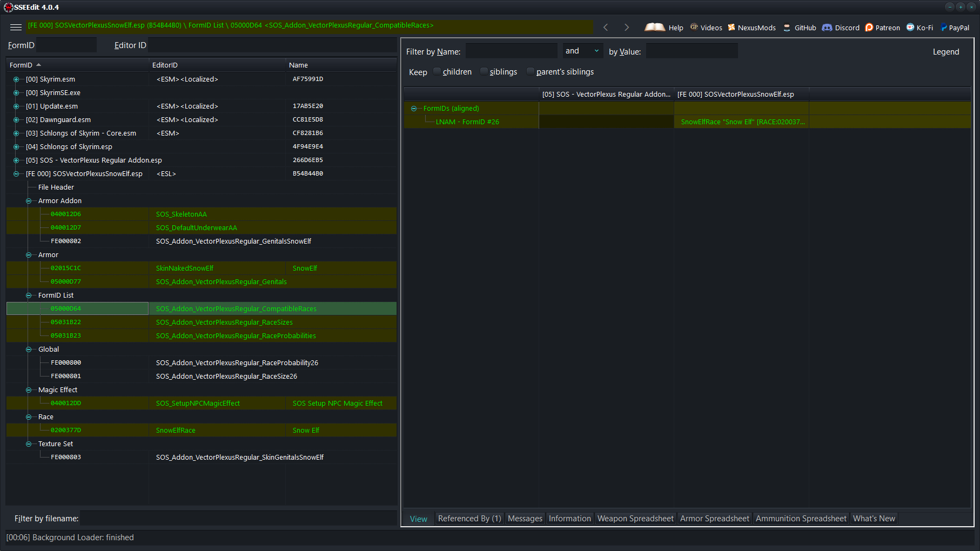Open the GitHub link icon
The width and height of the screenshot is (980, 551).
coord(787,28)
